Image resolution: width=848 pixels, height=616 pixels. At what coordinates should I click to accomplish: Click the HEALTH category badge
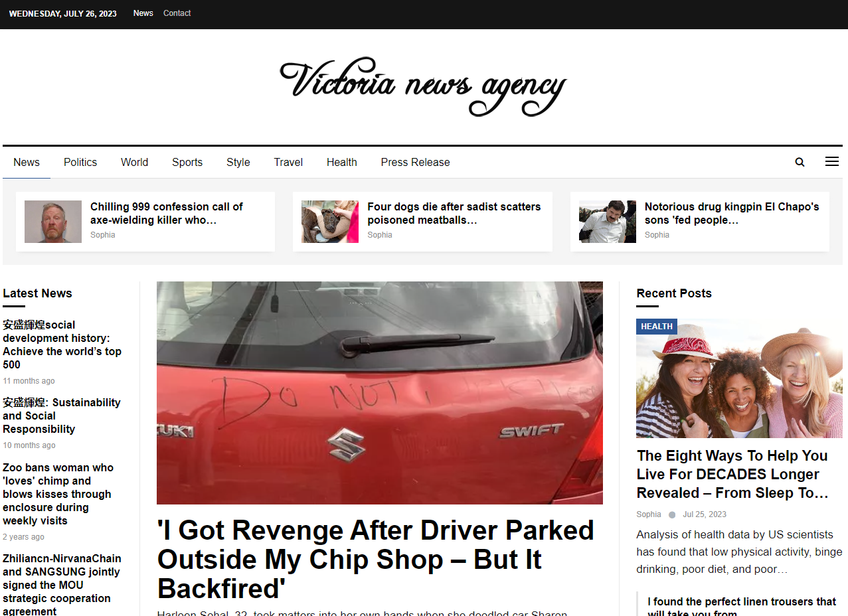[x=657, y=326]
